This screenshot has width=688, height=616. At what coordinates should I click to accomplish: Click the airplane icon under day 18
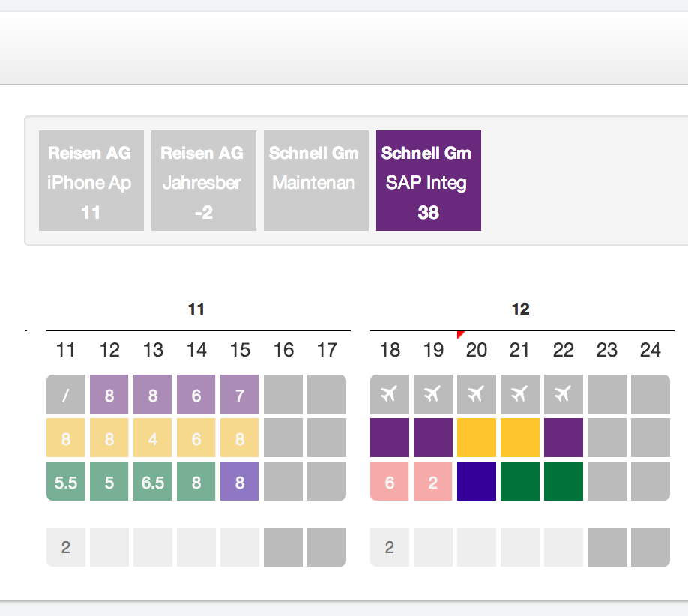(x=389, y=393)
